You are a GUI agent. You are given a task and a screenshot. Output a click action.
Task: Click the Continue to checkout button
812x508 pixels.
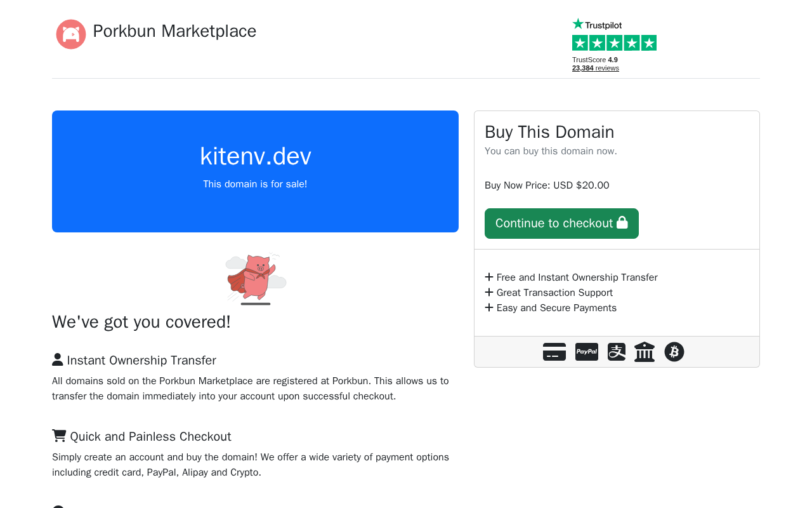[561, 224]
